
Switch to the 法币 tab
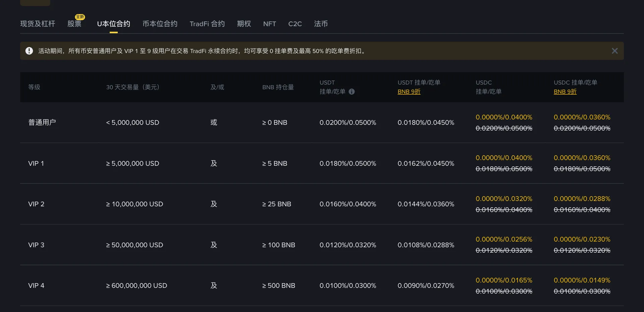click(321, 24)
